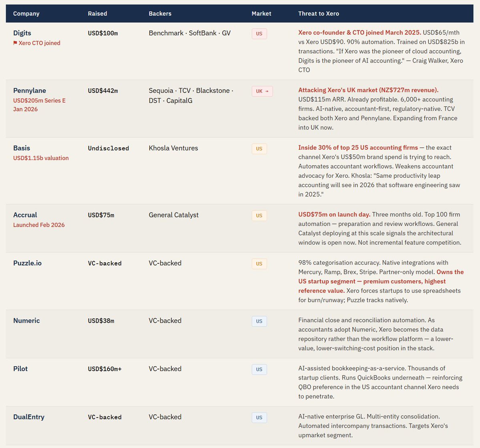Click the US market badge in Numeric row

click(259, 321)
